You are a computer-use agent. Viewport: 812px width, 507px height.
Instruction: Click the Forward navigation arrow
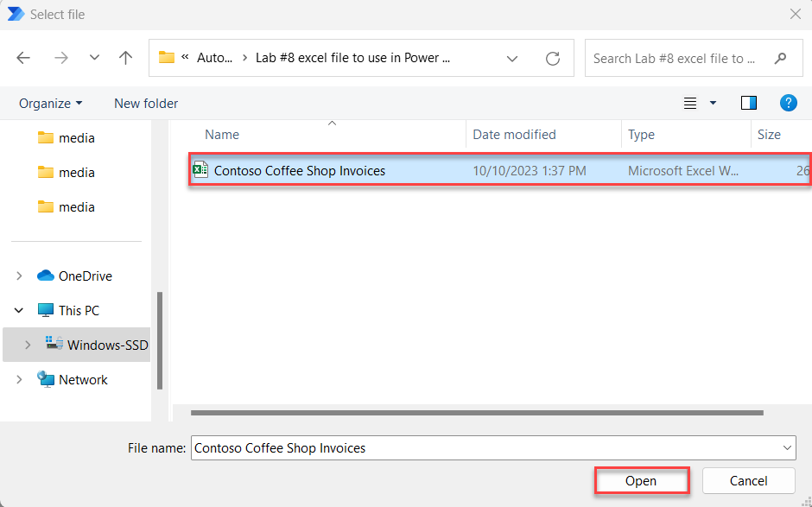tap(61, 58)
